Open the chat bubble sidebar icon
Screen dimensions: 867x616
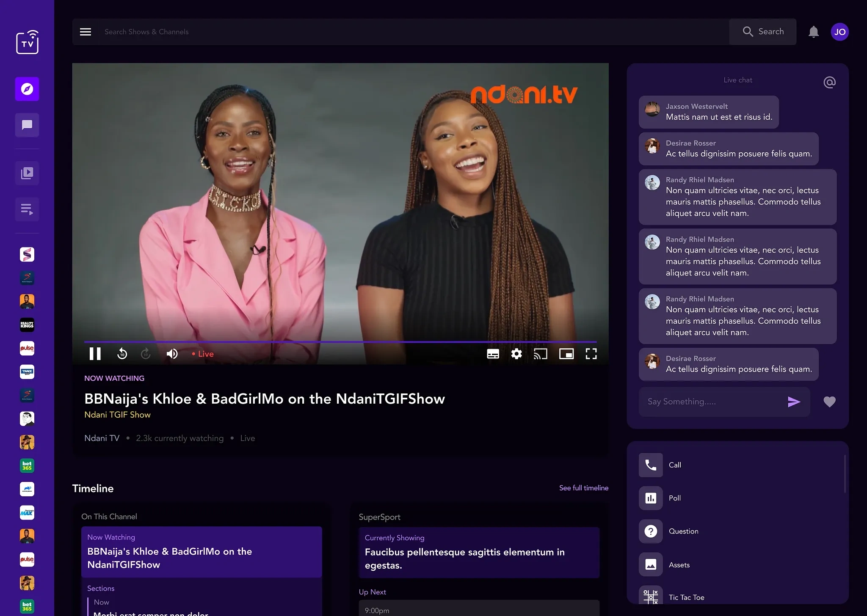(x=27, y=125)
